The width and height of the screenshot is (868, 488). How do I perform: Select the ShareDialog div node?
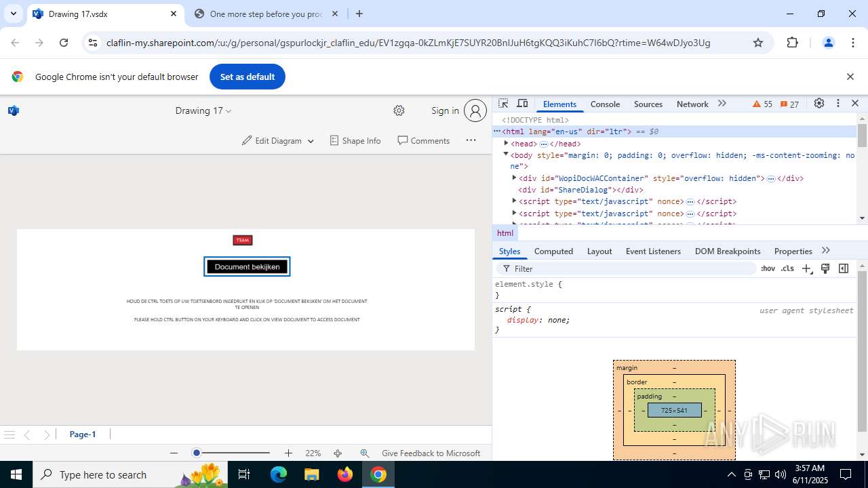(580, 190)
